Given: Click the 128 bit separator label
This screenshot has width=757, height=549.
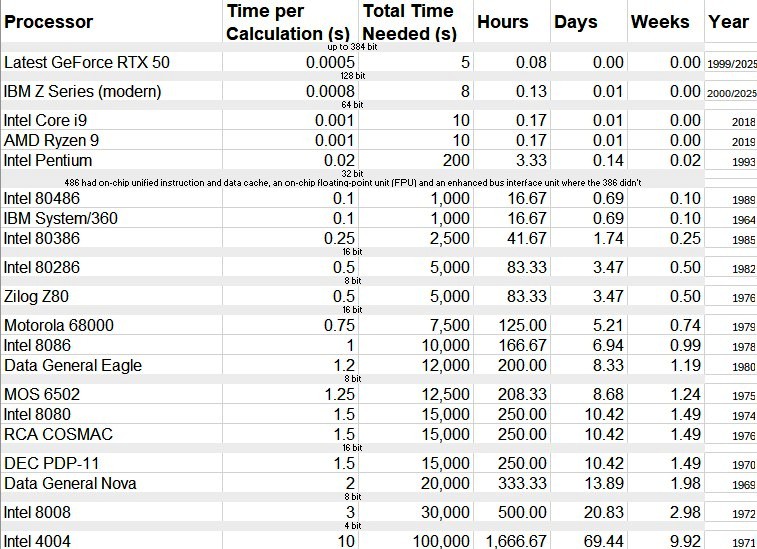Looking at the screenshot, I should pyautogui.click(x=353, y=76).
